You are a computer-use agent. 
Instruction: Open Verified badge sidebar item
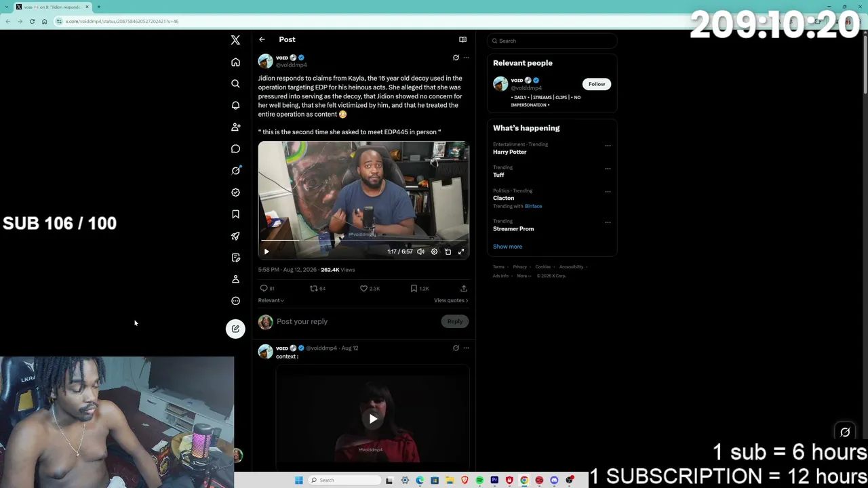pos(235,192)
